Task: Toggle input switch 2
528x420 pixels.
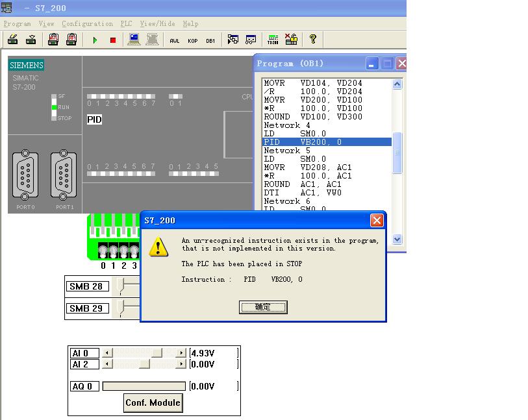Action: click(x=124, y=251)
